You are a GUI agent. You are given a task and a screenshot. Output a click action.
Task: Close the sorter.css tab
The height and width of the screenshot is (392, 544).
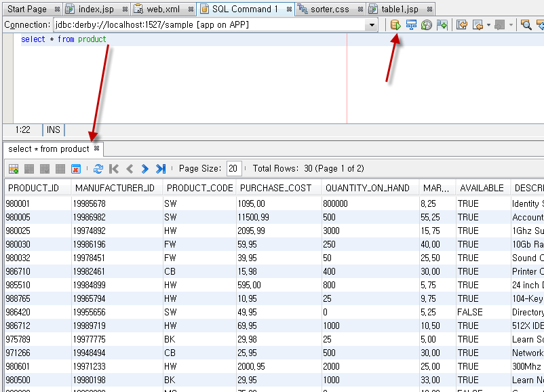360,9
